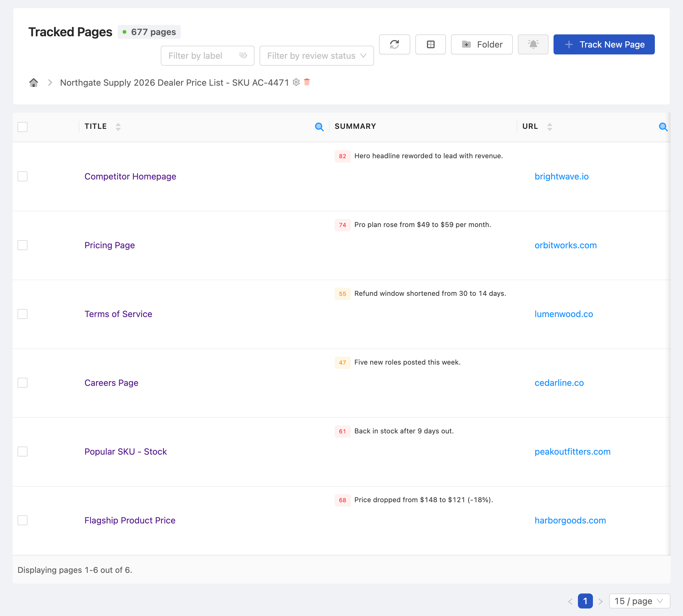Click the SUMMARY column header
The image size is (683, 616).
click(355, 126)
